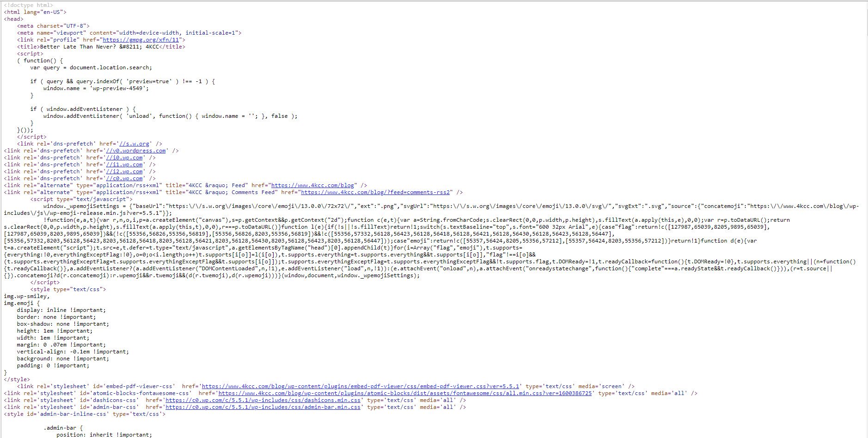Open atomic-blocks fontawesome all.min.css link
The image size is (868, 438).
click(x=405, y=393)
